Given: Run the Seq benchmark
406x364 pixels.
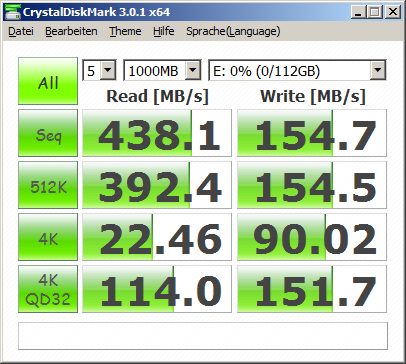Looking at the screenshot, I should (48, 133).
